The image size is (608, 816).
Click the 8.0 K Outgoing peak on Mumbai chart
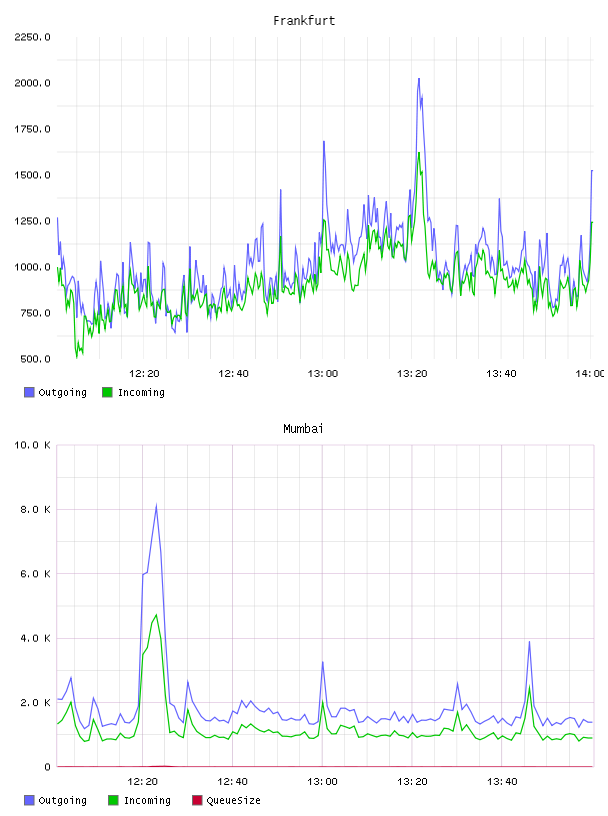click(x=156, y=506)
